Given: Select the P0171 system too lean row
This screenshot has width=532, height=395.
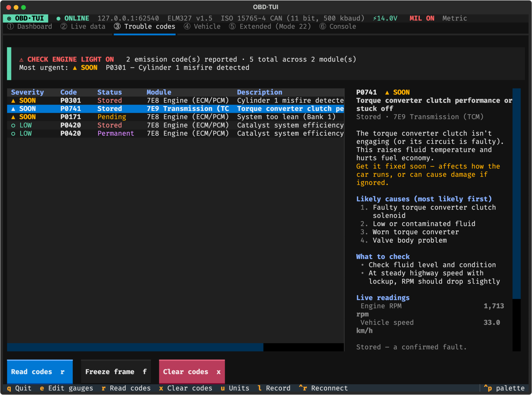Looking at the screenshot, I should tap(176, 117).
